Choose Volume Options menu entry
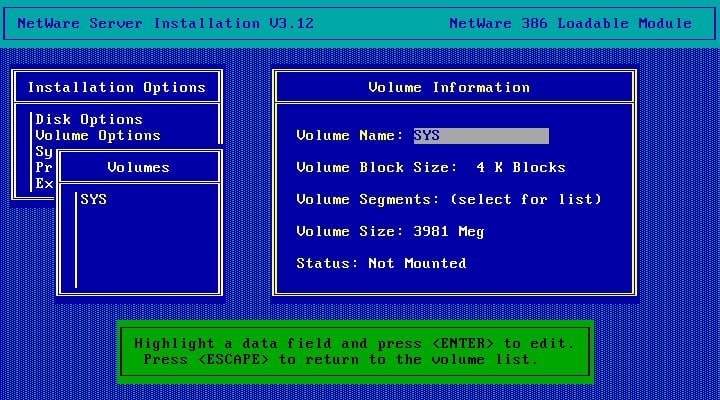This screenshot has height=400, width=720. click(98, 135)
